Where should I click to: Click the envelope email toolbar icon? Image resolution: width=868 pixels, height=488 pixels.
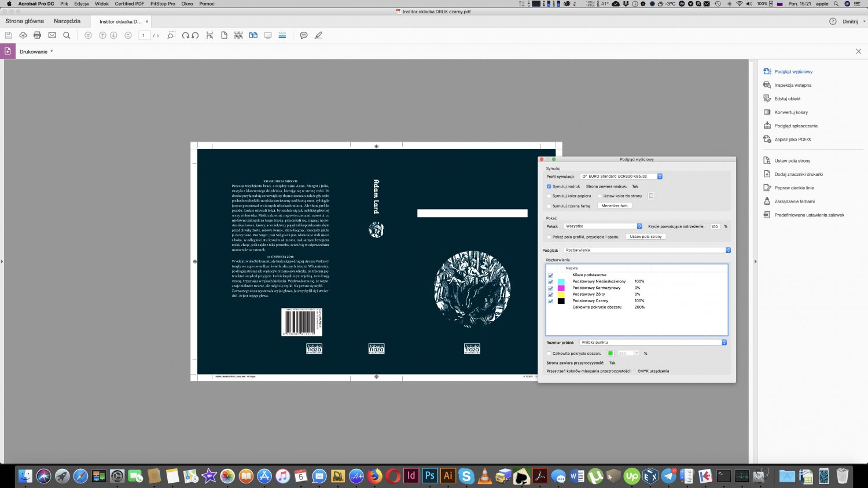click(52, 35)
